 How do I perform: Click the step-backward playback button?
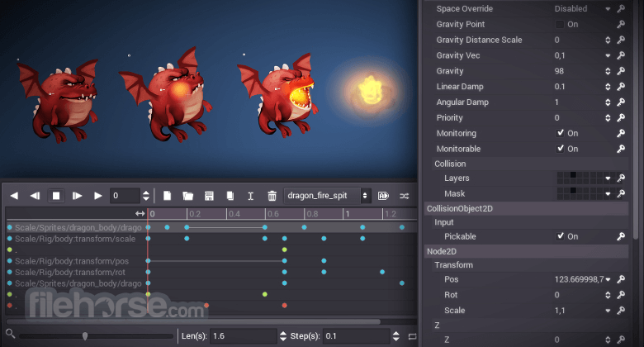35,196
